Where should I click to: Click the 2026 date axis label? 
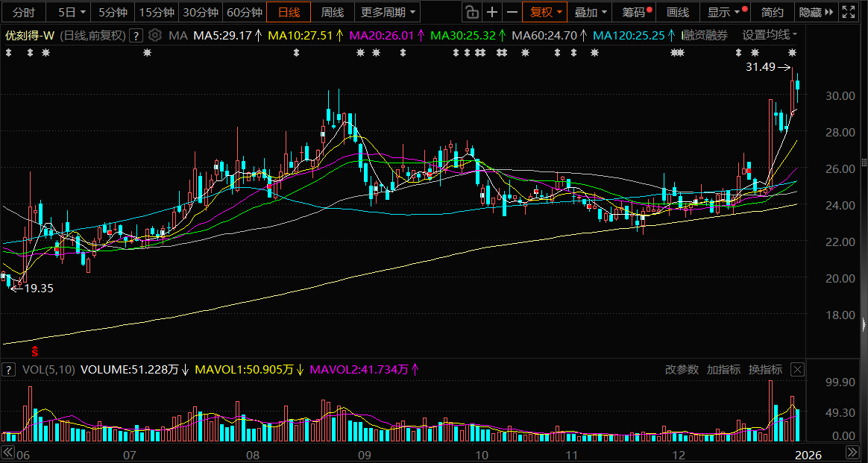click(810, 456)
